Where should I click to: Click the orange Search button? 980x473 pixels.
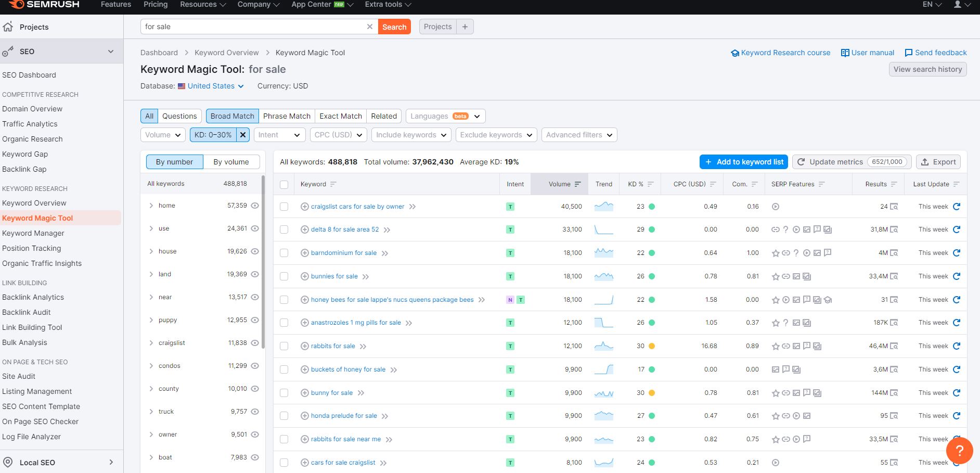394,27
